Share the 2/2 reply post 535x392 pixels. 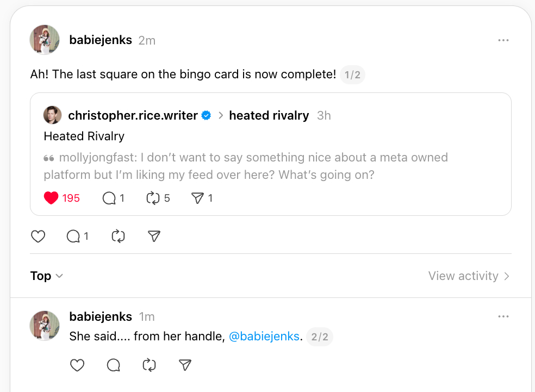pyautogui.click(x=185, y=365)
